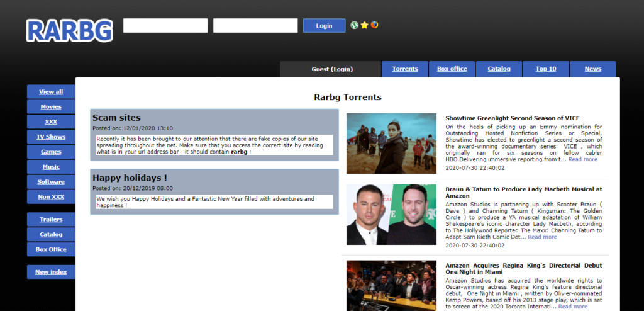
Task: Open Catalog from the sidebar
Action: (51, 234)
